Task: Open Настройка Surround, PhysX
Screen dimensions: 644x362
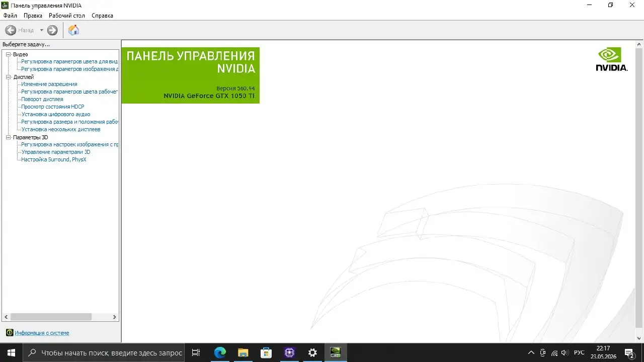Action: 54,159
